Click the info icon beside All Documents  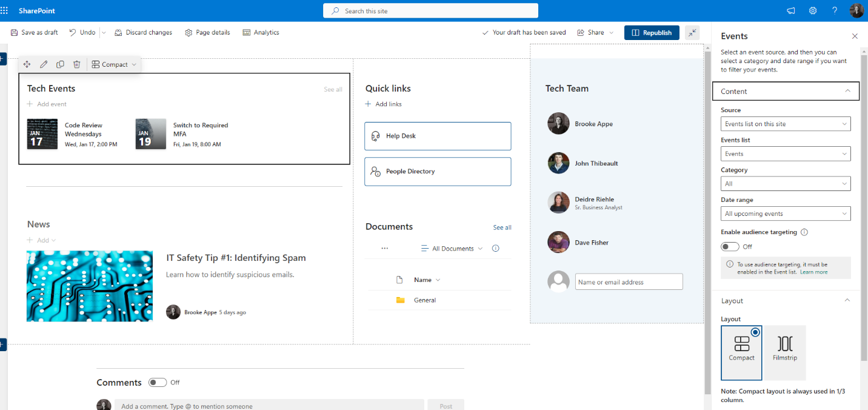point(495,248)
